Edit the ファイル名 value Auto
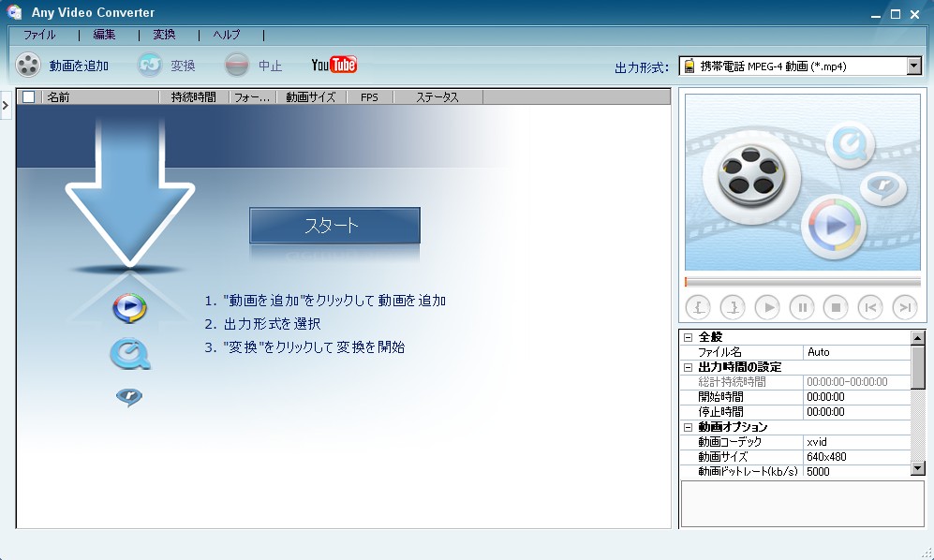934x560 pixels. (x=856, y=352)
